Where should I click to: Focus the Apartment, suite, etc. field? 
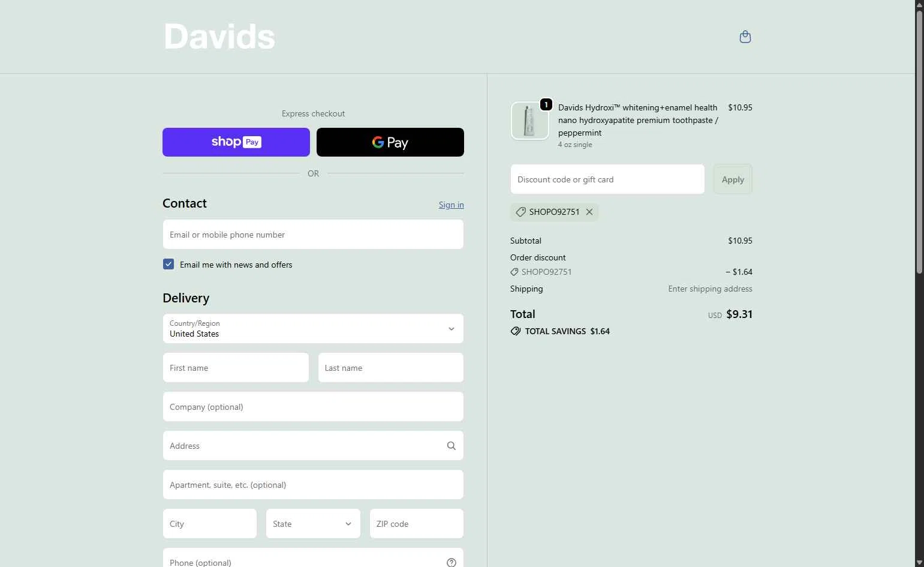pyautogui.click(x=313, y=485)
